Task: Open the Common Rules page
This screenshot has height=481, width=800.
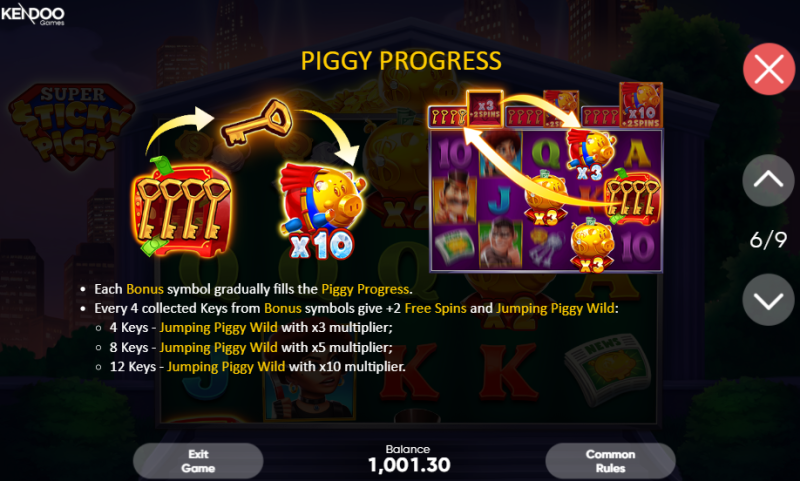Action: (610, 461)
